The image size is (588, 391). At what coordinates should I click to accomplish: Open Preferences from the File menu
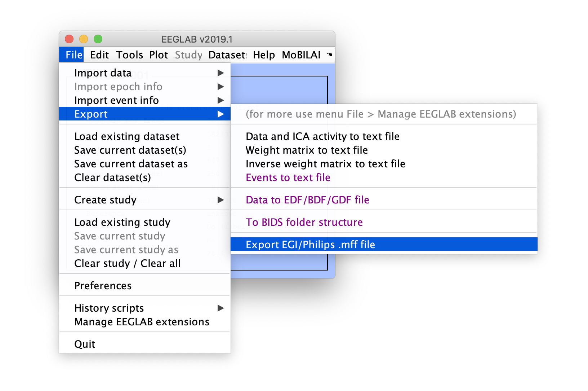103,286
